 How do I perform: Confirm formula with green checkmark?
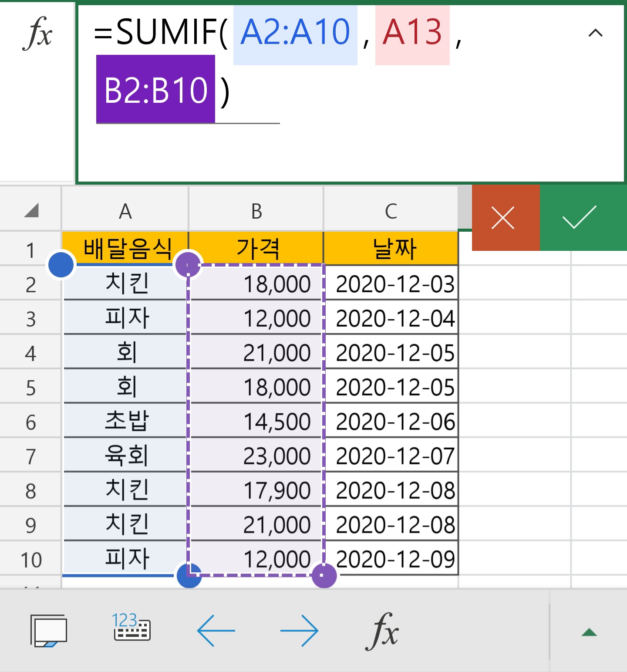583,217
